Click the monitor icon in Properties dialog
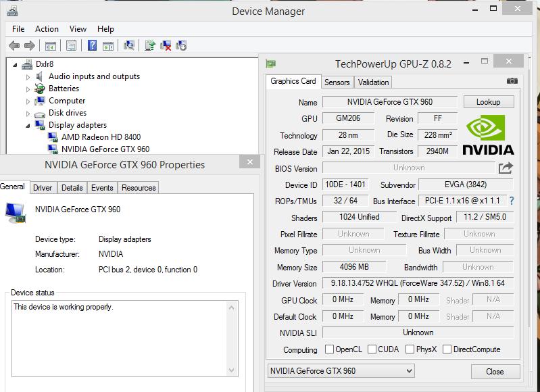This screenshot has height=392, width=540. (x=16, y=213)
